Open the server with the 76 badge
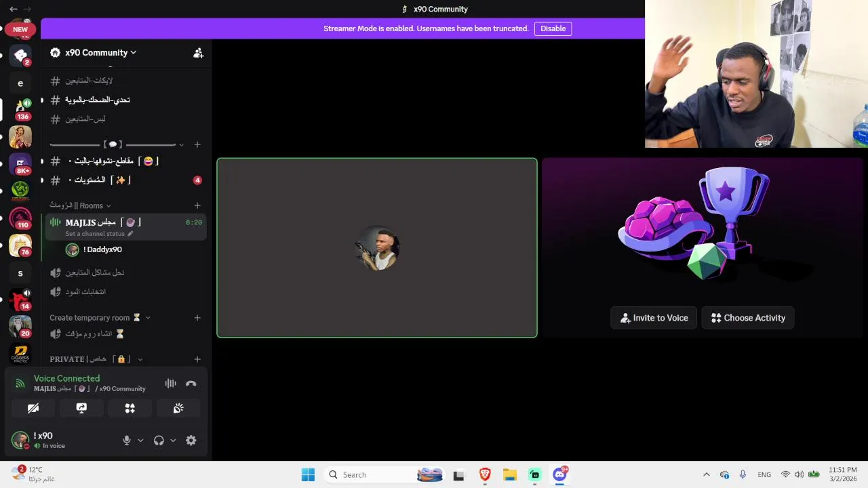 coord(20,245)
